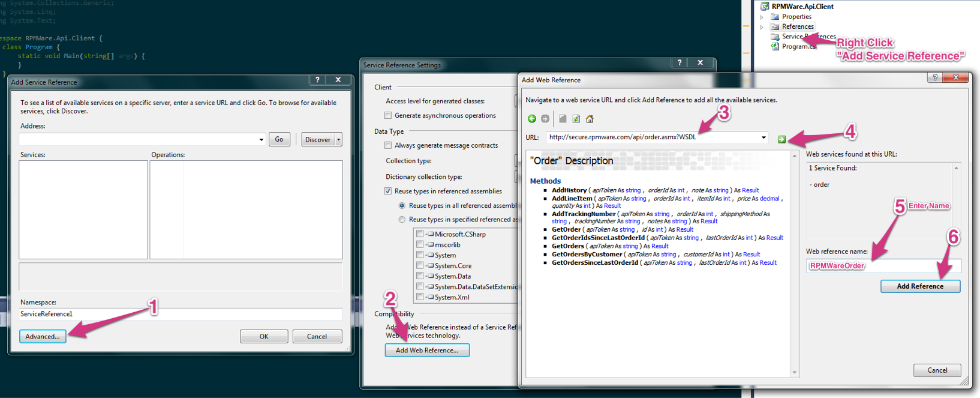Enable Generate asynchronous operations checkbox
This screenshot has height=398, width=980.
point(388,115)
